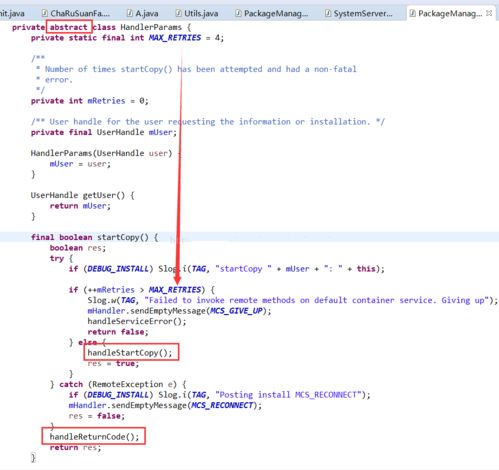The height and width of the screenshot is (470, 499).
Task: Click the Java file icon on A.java tab
Action: coord(130,13)
